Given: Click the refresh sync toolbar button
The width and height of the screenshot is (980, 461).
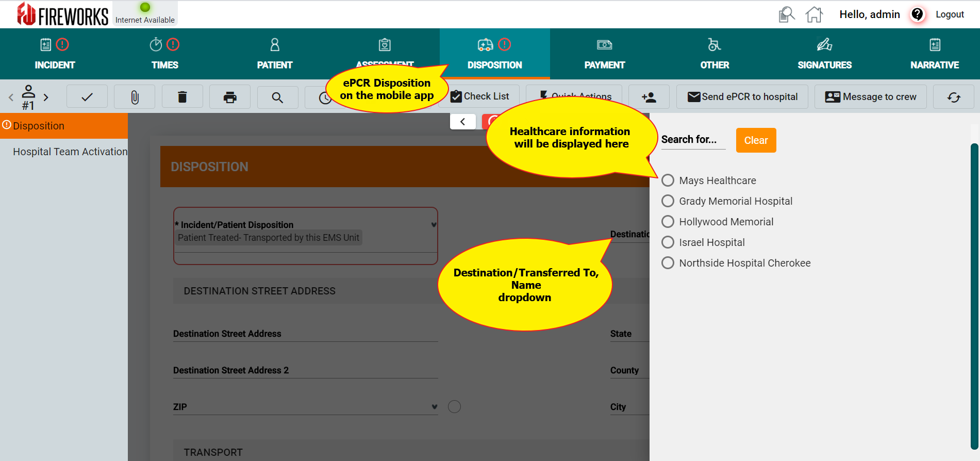Looking at the screenshot, I should [x=954, y=96].
